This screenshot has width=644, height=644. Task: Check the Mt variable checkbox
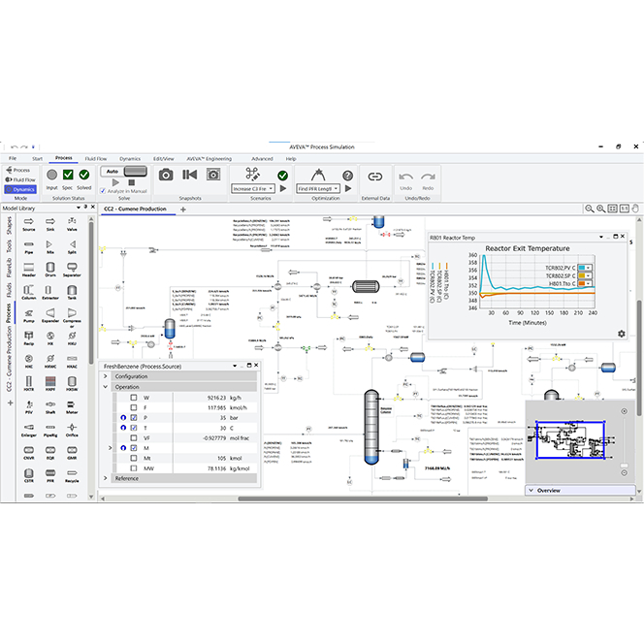134,458
